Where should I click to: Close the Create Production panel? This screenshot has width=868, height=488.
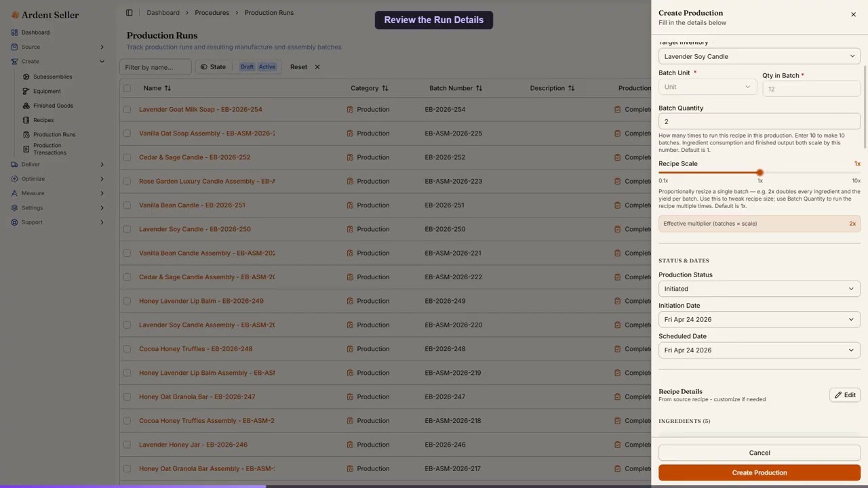click(x=853, y=14)
